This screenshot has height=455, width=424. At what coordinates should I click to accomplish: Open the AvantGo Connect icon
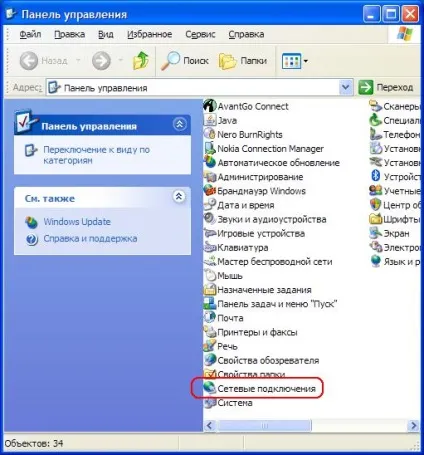(210, 106)
